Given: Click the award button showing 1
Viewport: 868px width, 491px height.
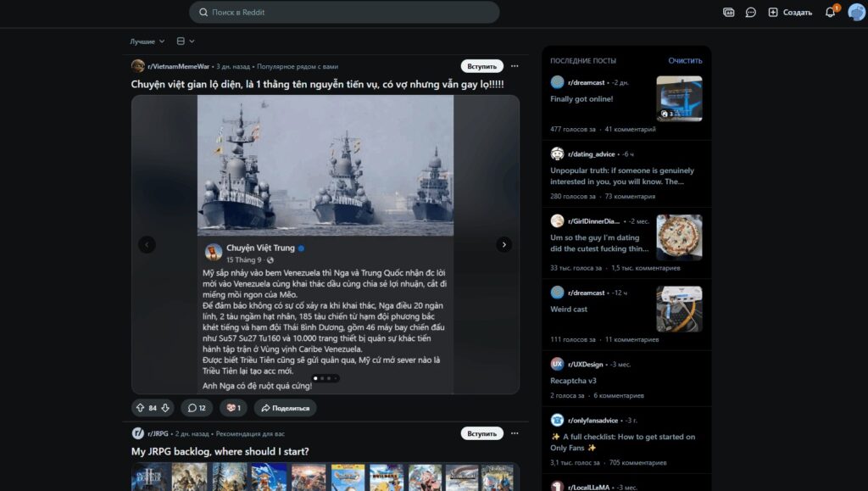Looking at the screenshot, I should click(234, 408).
